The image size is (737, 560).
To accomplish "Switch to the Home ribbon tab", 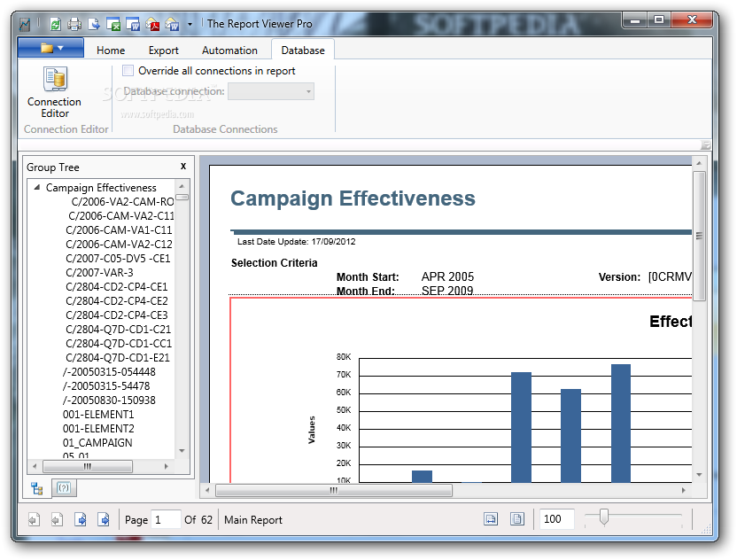I will point(111,51).
